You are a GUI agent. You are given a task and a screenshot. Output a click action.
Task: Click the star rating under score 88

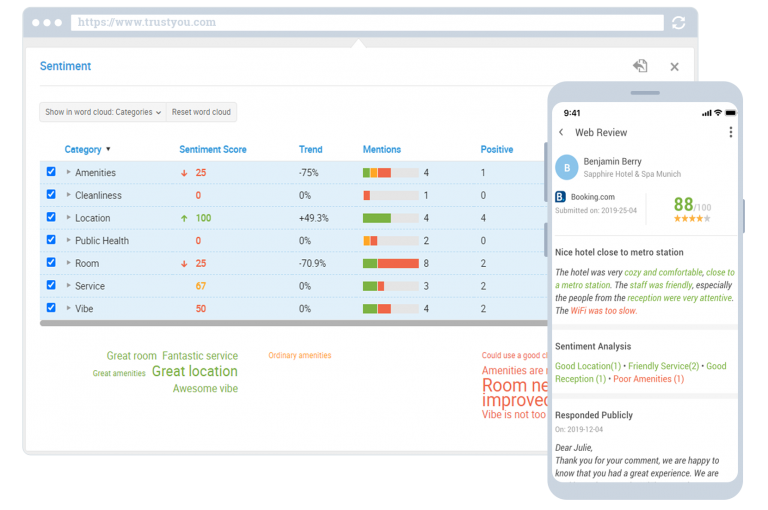[691, 218]
